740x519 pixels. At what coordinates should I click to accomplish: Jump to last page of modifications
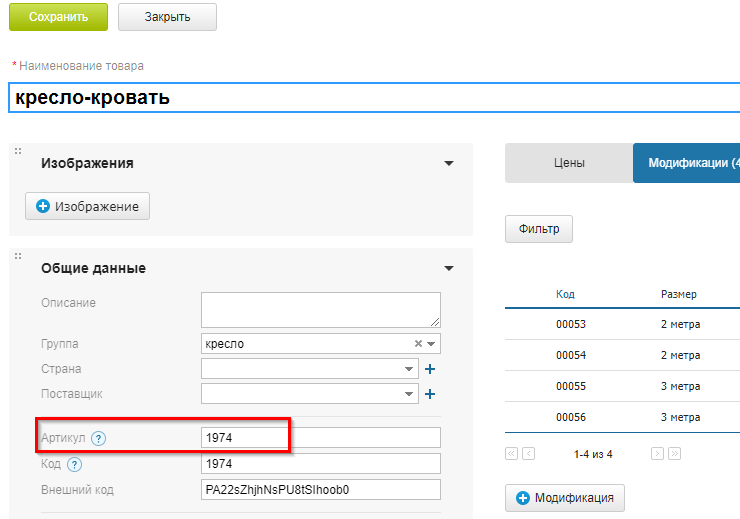point(674,454)
